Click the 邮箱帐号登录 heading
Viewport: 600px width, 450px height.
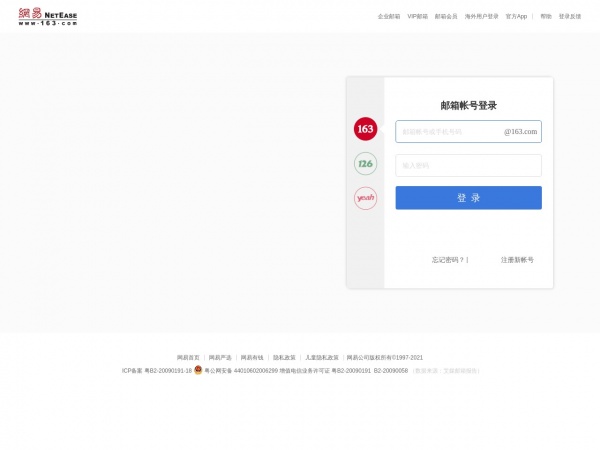(x=468, y=105)
